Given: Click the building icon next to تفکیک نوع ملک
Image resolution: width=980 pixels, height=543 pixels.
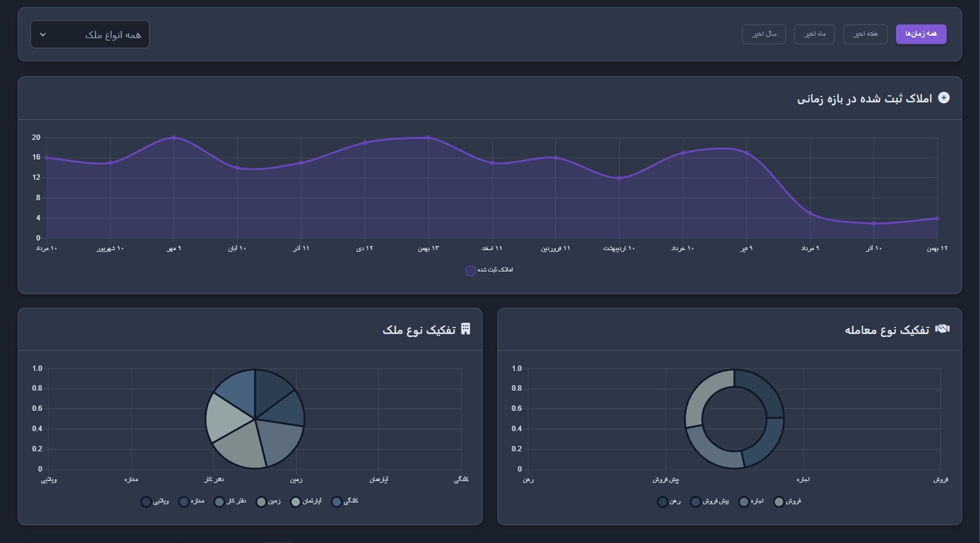Looking at the screenshot, I should (x=466, y=329).
